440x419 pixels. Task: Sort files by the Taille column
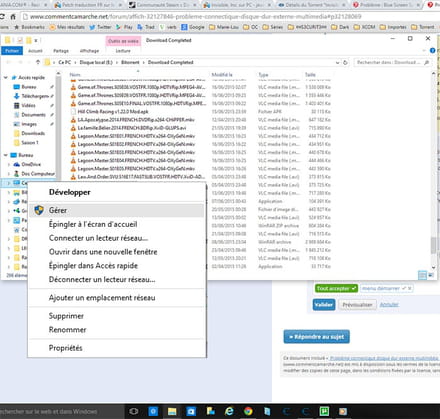pos(310,75)
